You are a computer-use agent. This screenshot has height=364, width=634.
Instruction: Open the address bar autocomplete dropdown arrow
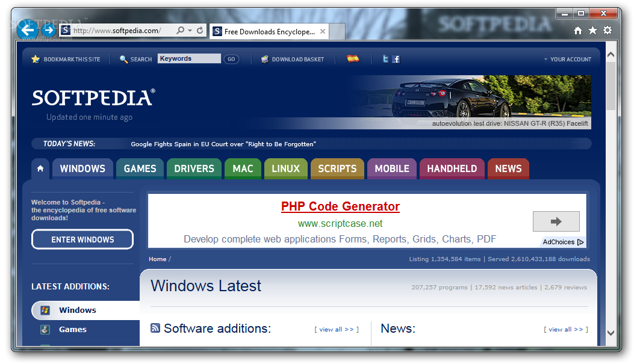click(x=190, y=31)
